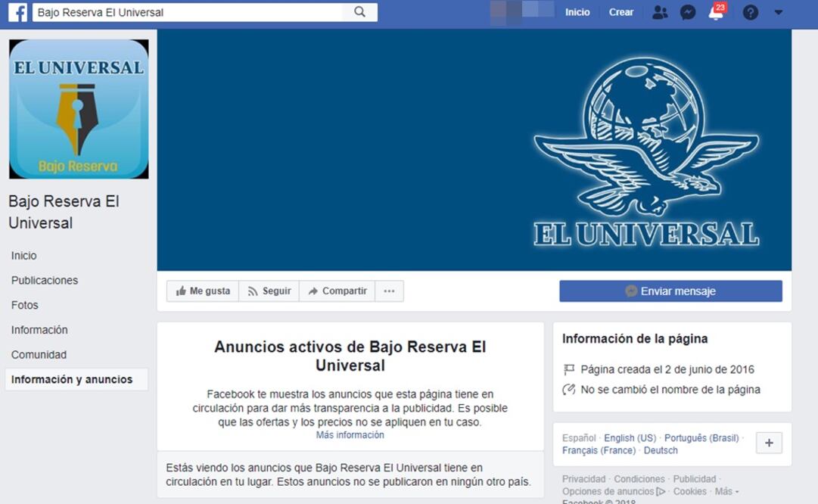Click the Enviar mensaje button
818x504 pixels.
(x=670, y=290)
